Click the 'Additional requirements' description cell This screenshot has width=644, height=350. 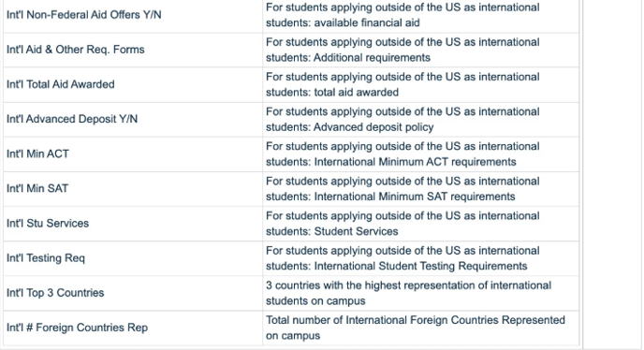421,50
